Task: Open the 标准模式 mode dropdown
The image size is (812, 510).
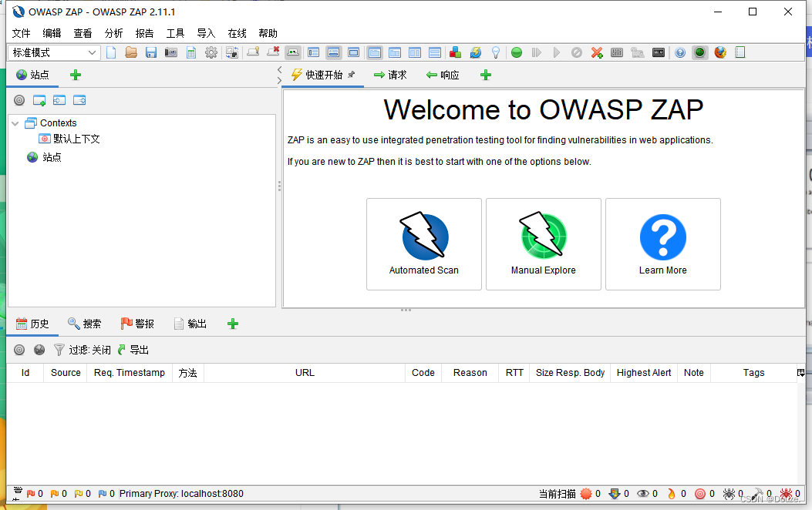Action: pyautogui.click(x=54, y=52)
